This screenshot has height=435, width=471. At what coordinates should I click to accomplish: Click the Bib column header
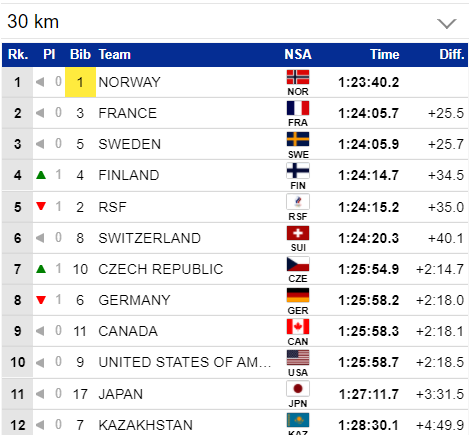(80, 55)
